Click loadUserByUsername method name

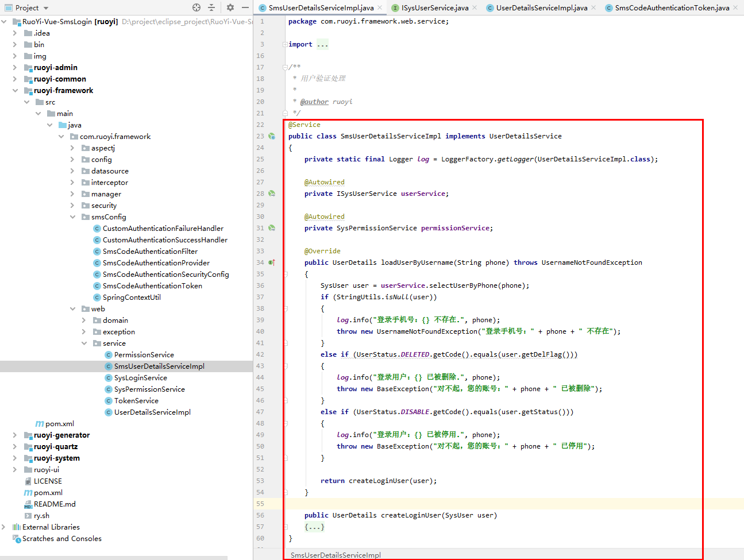coord(417,262)
